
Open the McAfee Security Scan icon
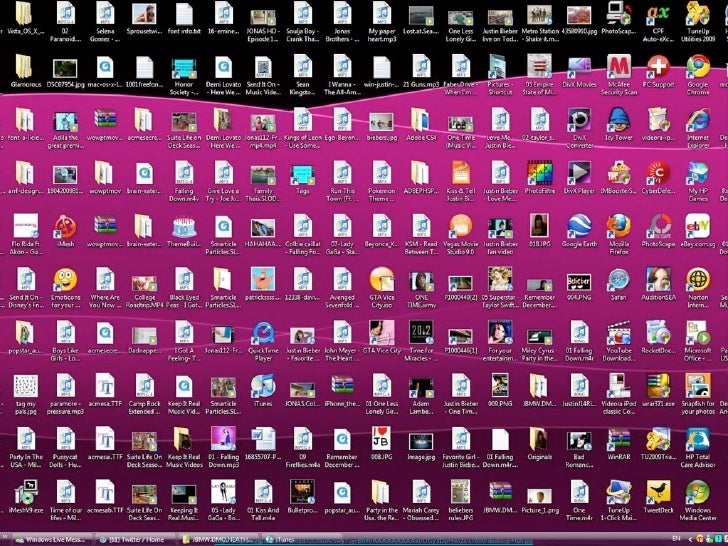618,67
